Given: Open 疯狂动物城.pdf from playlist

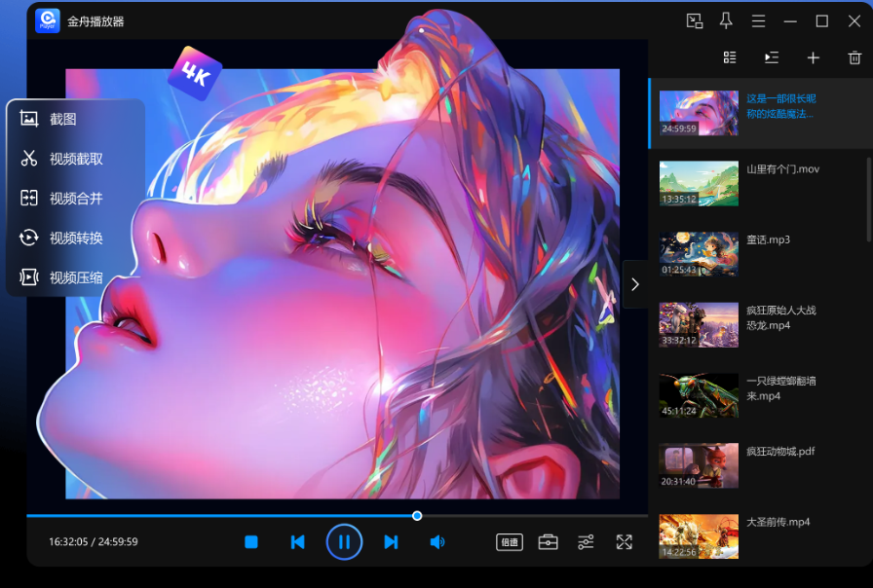Looking at the screenshot, I should click(x=780, y=451).
